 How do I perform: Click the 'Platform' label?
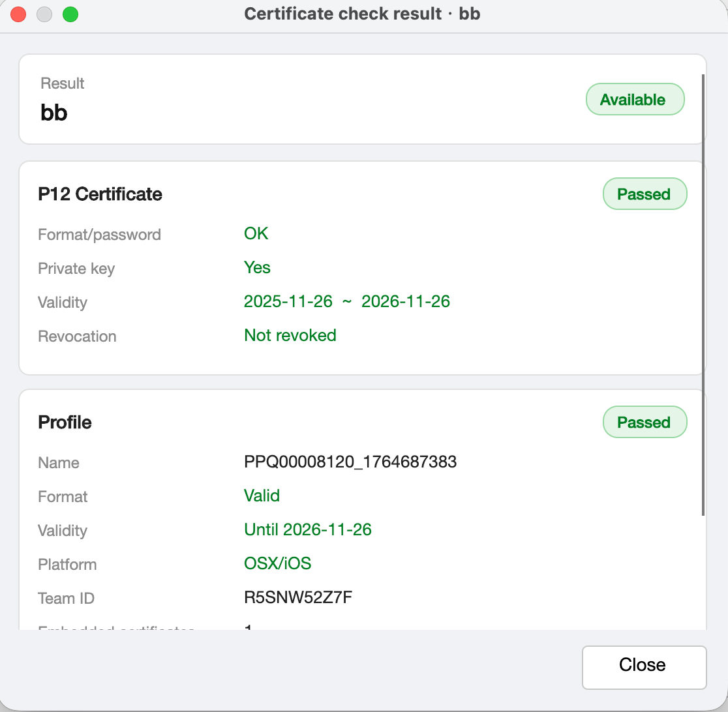tap(67, 565)
